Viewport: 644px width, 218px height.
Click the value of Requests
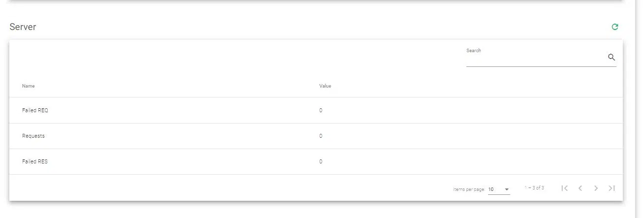(x=321, y=136)
